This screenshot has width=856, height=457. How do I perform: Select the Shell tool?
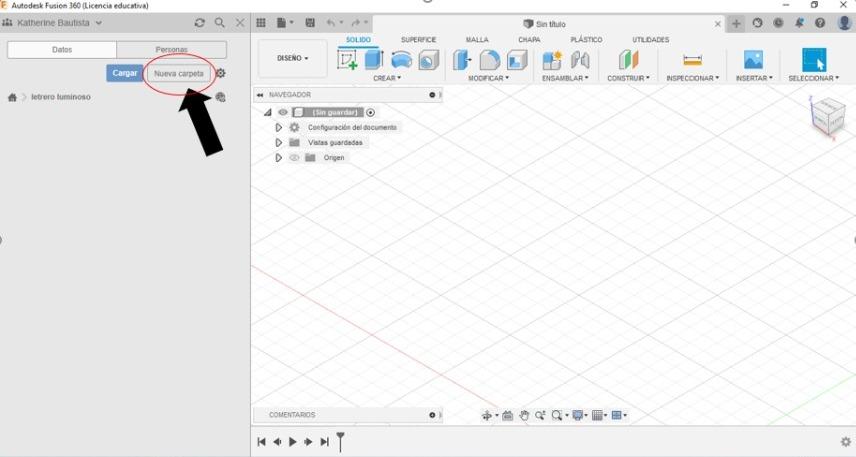click(516, 60)
